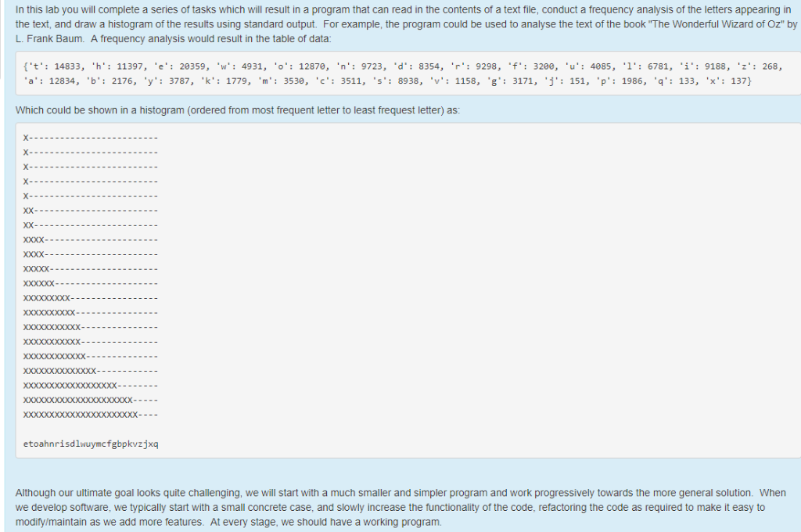Select the 'j': 151 entry
This screenshot has width=801, height=532.
564,81
